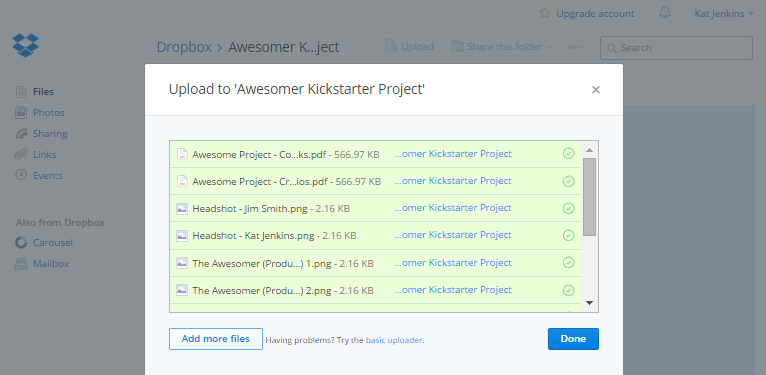Click the Files page icon in sidebar
This screenshot has height=375, width=766.
tap(21, 91)
